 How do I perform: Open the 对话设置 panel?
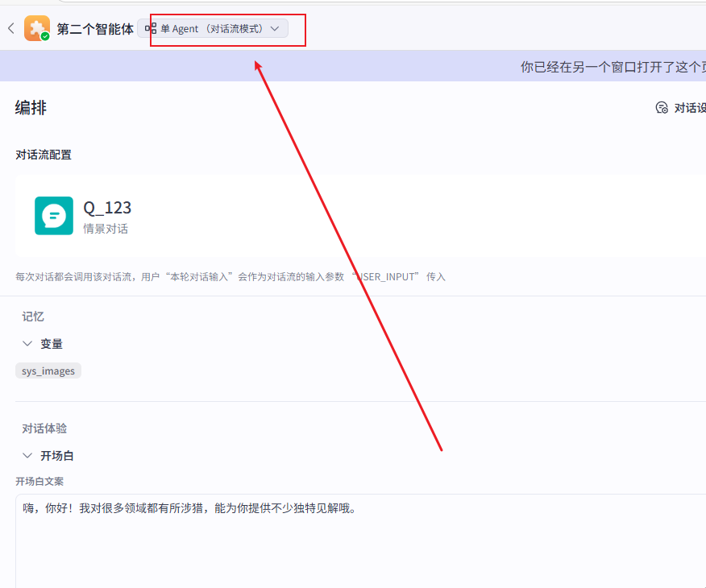click(x=681, y=106)
